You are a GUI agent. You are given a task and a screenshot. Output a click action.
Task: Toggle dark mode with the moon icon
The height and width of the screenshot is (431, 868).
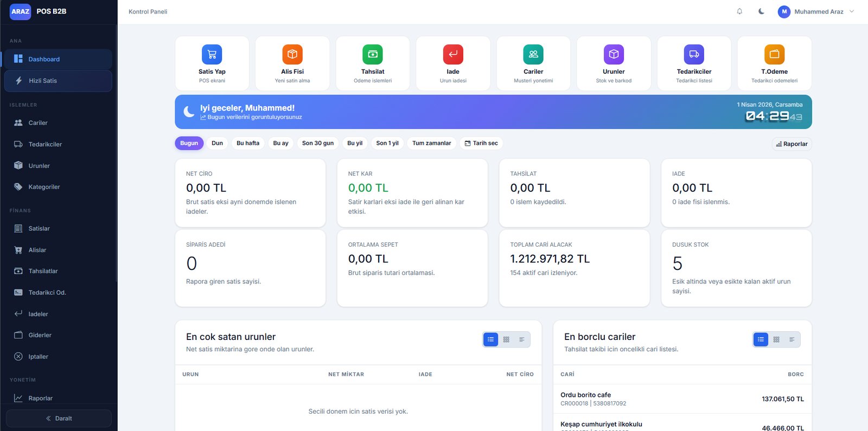tap(761, 11)
